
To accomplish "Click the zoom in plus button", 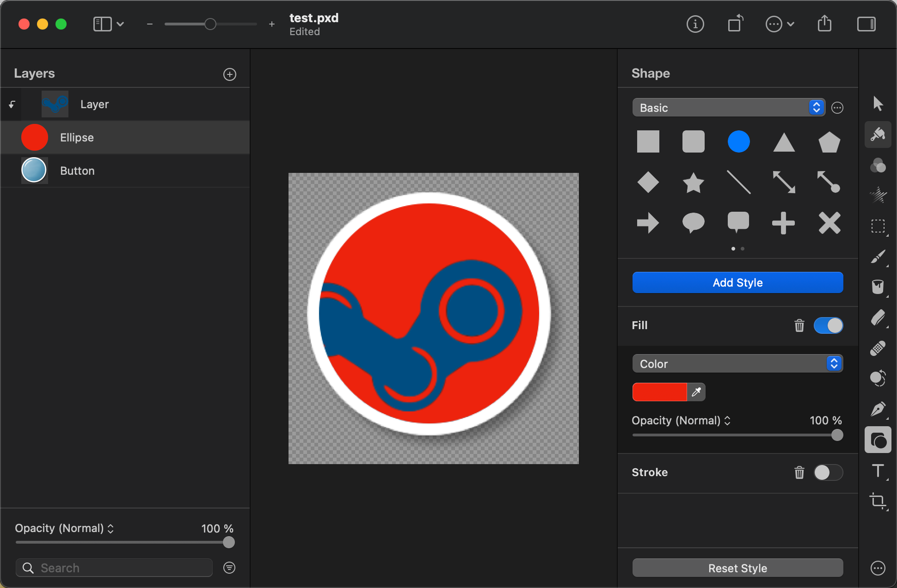I will 272,24.
